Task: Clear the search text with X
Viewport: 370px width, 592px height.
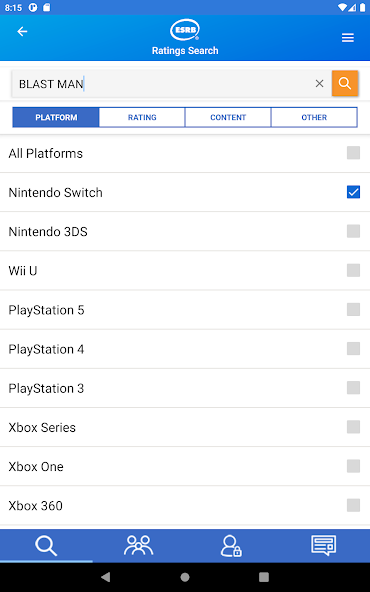Action: pos(319,83)
